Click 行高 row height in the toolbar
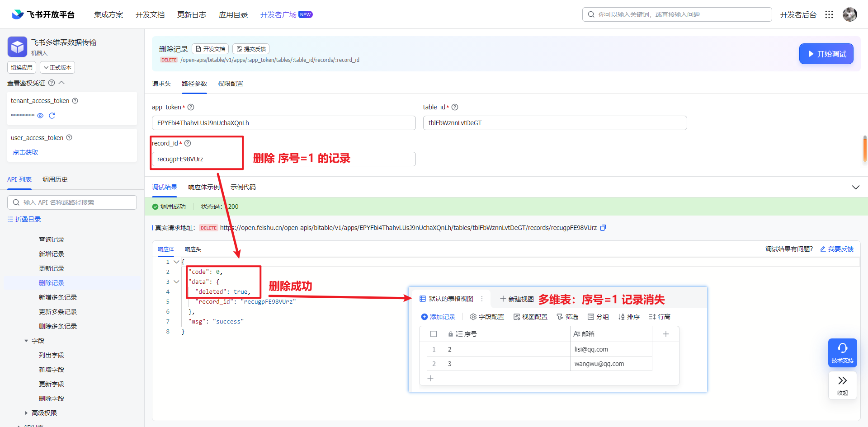868x427 pixels. [x=660, y=317]
